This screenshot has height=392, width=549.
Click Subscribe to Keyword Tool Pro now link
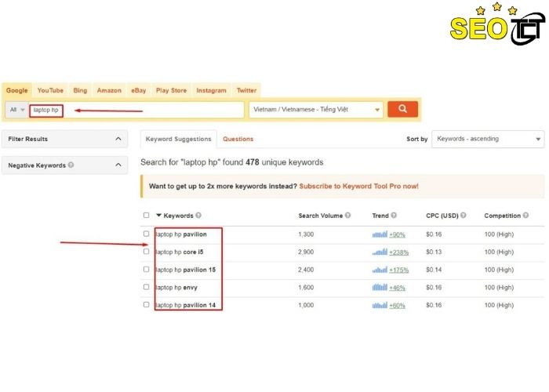[x=359, y=187]
